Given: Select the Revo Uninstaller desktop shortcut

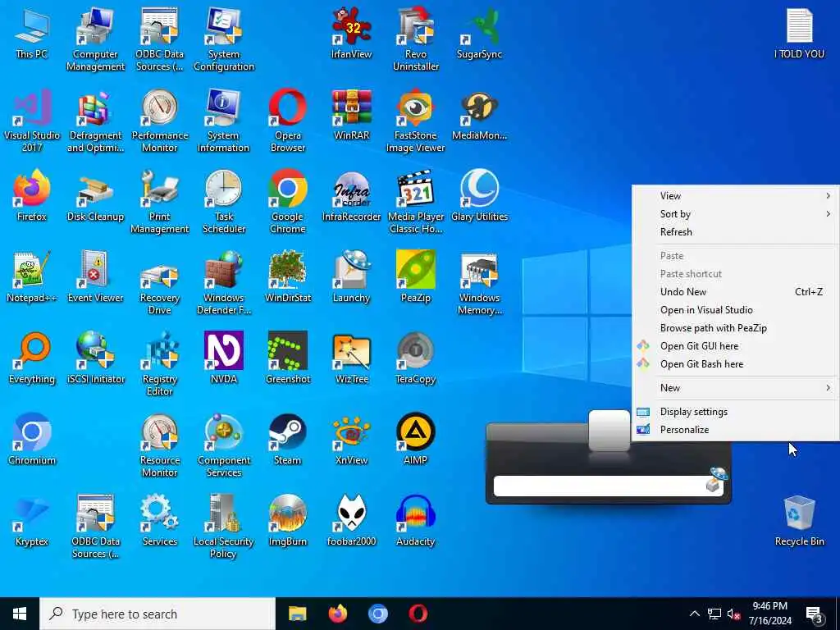Looking at the screenshot, I should click(416, 39).
